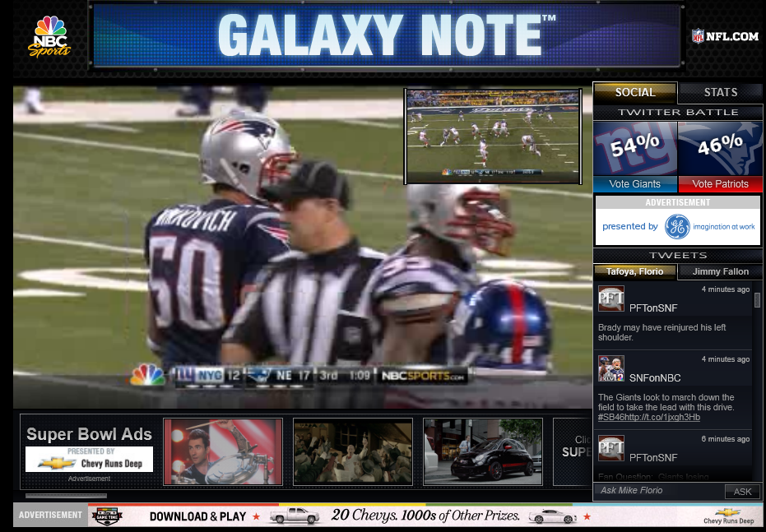The image size is (766, 532).
Task: Open the #SB46 t.co link
Action: 648,418
